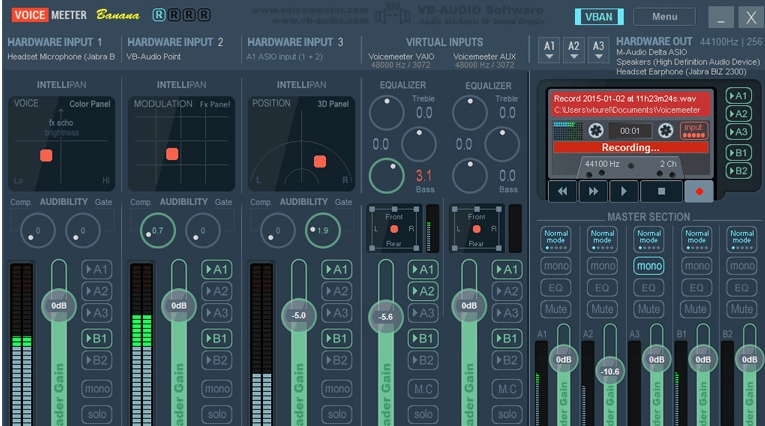Fast-forward the cassette recorder
The width and height of the screenshot is (765, 426).
click(594, 190)
